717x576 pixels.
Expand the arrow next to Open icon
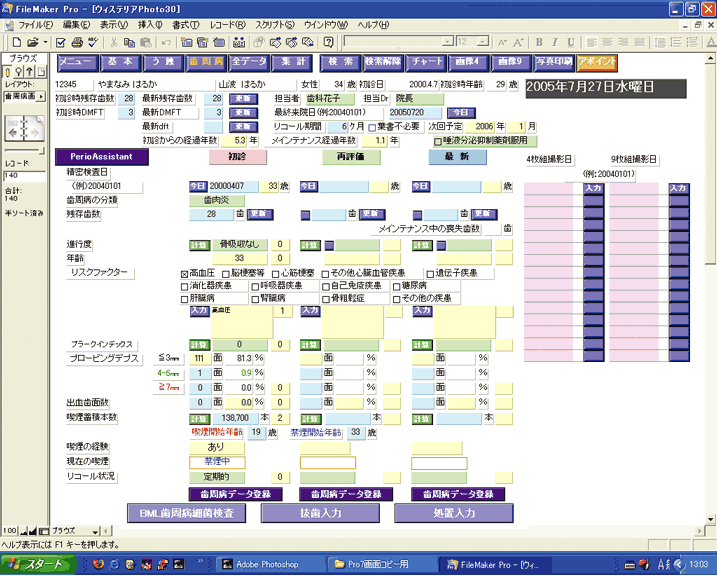(44, 42)
